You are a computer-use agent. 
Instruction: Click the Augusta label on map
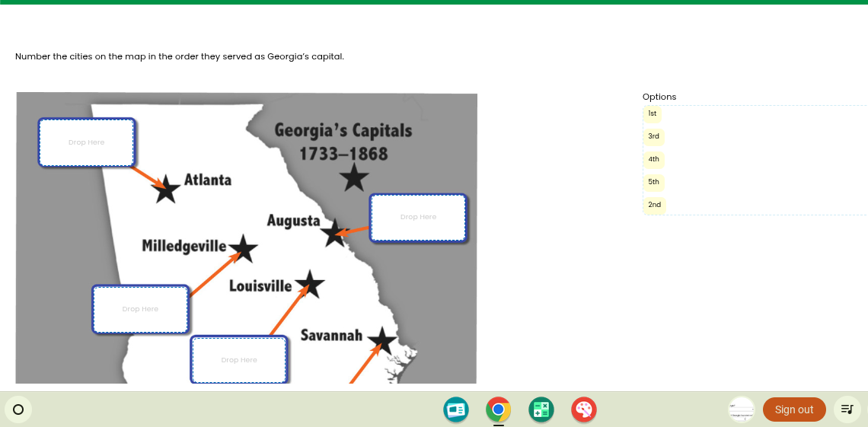(x=293, y=221)
